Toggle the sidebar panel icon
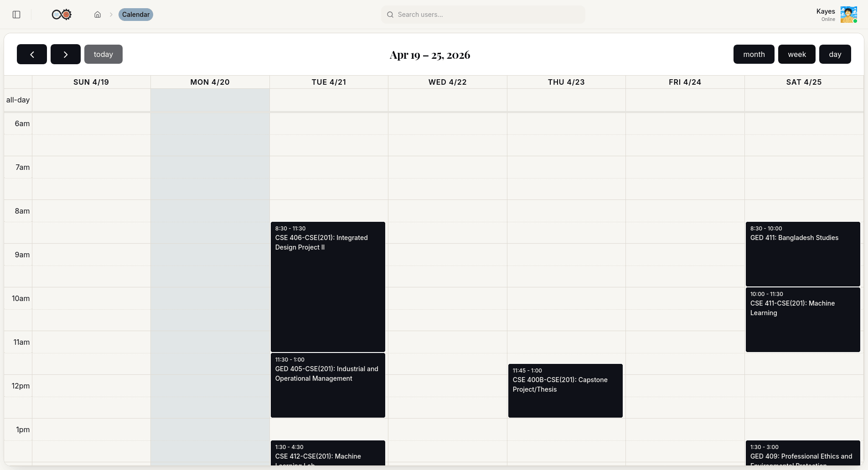868x470 pixels. (16, 15)
